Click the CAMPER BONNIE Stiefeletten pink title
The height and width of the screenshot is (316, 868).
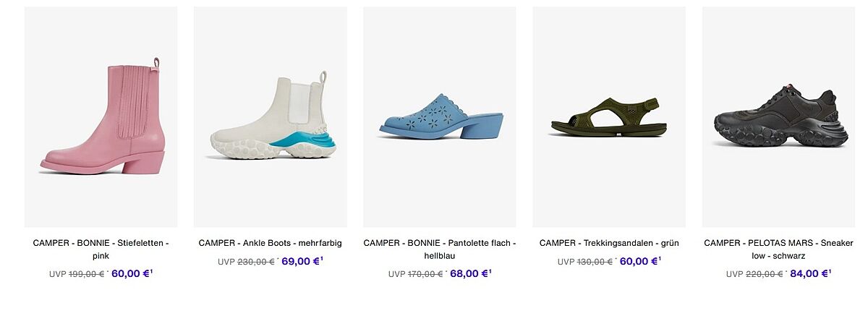pyautogui.click(x=101, y=249)
